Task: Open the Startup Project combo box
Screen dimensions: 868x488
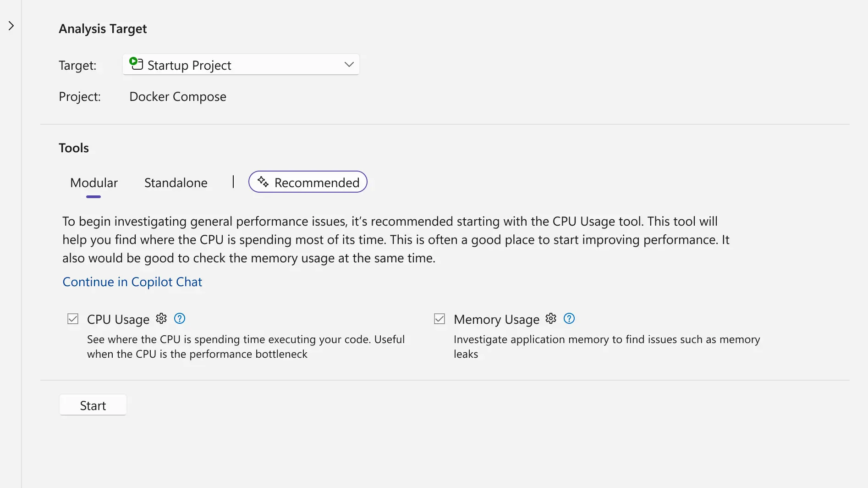Action: [241, 64]
